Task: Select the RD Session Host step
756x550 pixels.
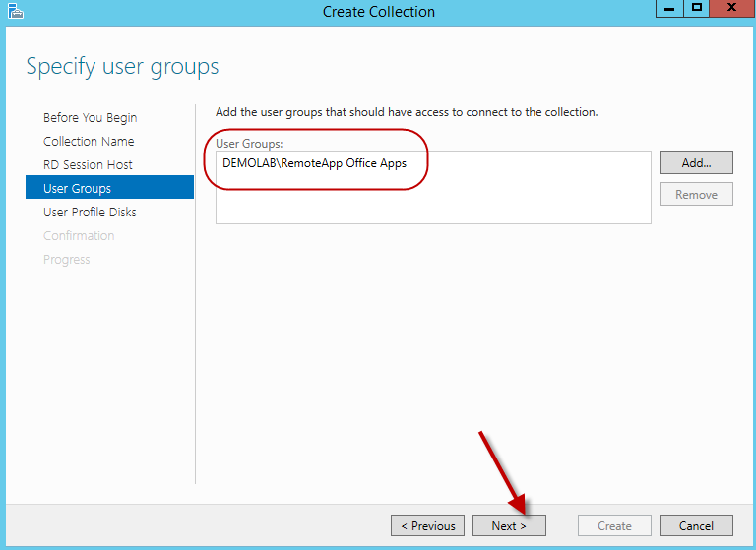Action: 88,165
